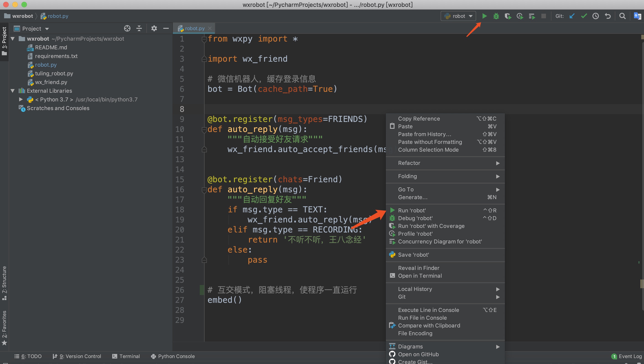Open the robot configuration dropdown

click(x=459, y=16)
